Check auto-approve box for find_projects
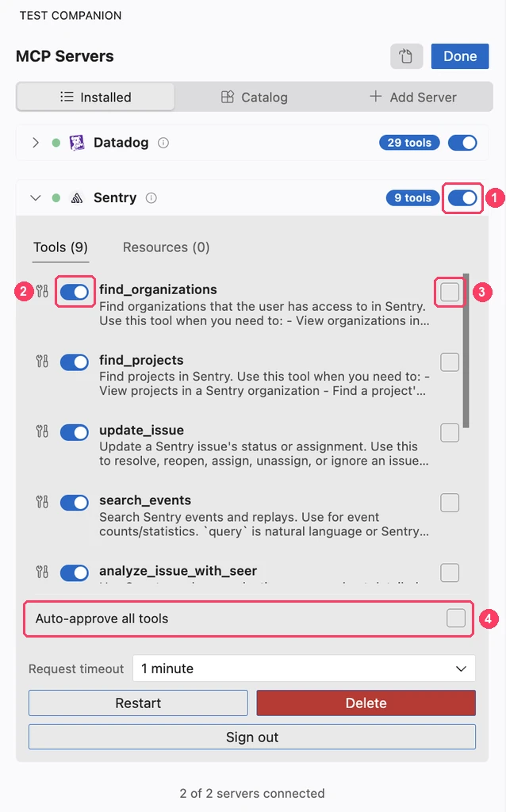The image size is (506, 812). coord(450,362)
